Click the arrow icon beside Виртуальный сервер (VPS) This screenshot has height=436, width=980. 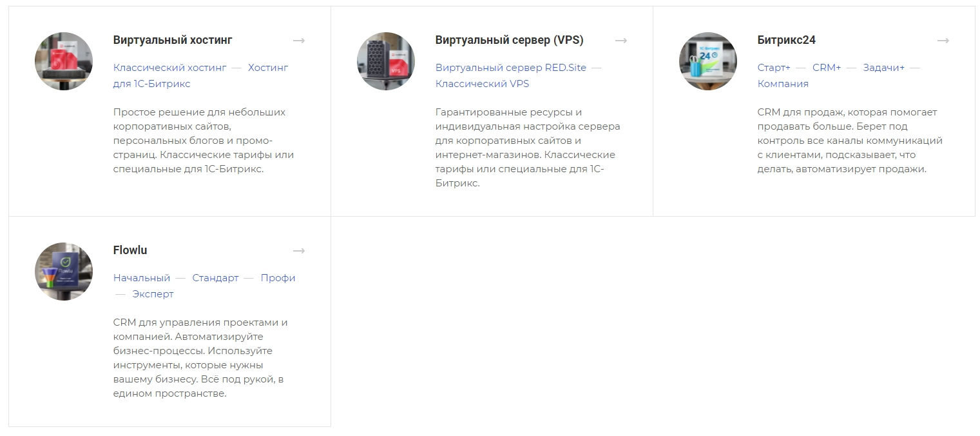(620, 41)
